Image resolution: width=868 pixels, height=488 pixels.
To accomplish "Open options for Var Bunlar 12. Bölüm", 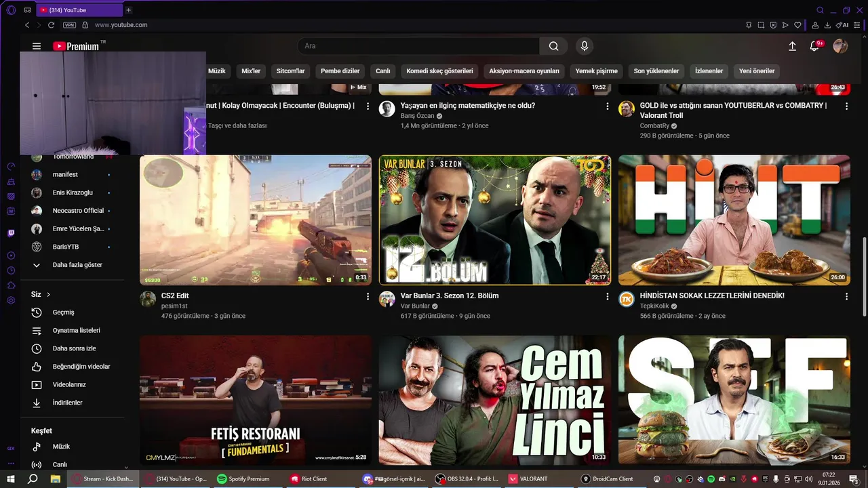I will pos(608,297).
